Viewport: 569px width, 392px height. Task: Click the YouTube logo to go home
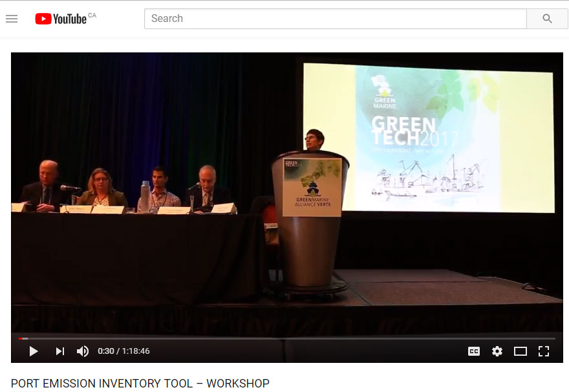61,19
